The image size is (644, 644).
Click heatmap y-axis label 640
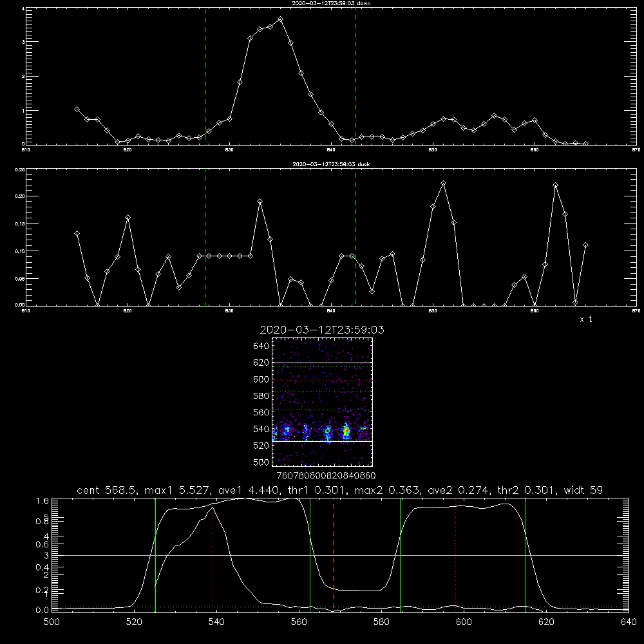[x=261, y=346]
